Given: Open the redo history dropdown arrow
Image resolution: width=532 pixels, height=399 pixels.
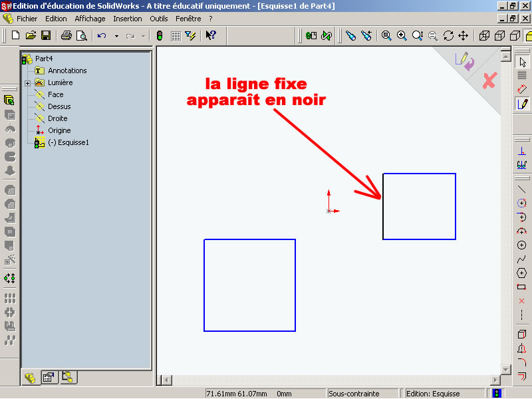Looking at the screenshot, I should 143,36.
